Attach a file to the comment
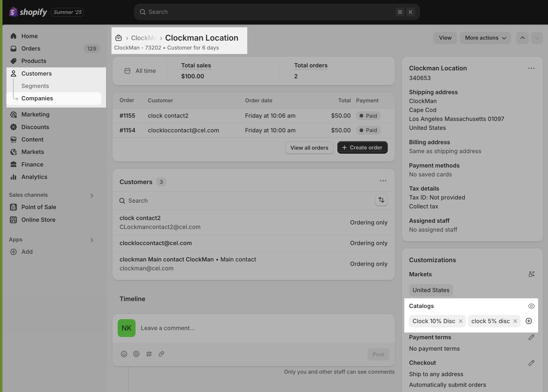This screenshot has width=548, height=392. pyautogui.click(x=161, y=354)
